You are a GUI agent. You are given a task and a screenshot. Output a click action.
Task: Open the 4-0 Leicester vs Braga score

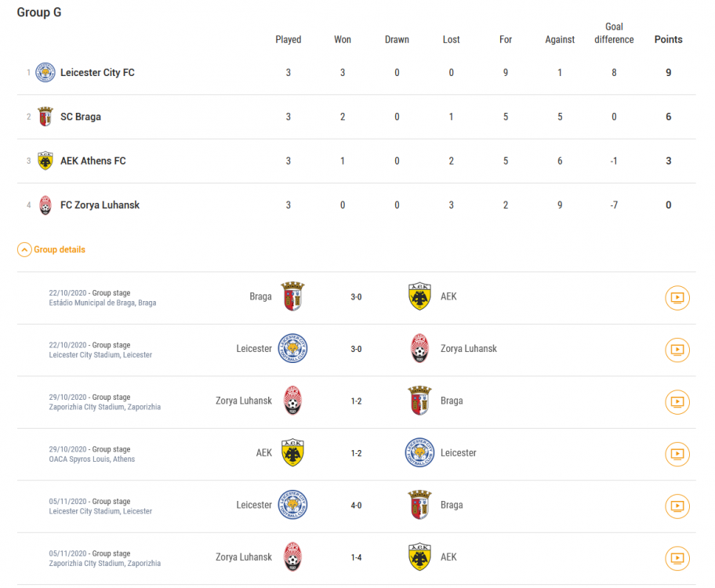coord(356,506)
